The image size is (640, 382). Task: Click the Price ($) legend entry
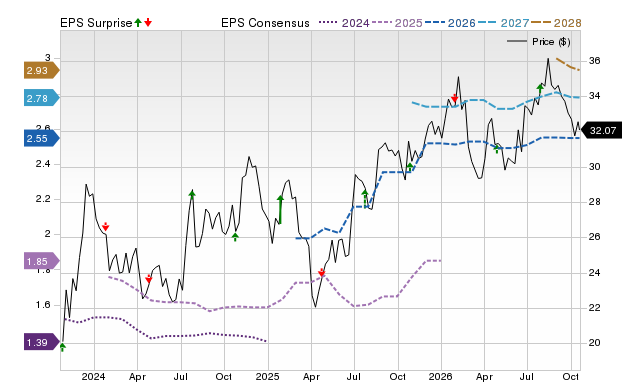point(539,42)
